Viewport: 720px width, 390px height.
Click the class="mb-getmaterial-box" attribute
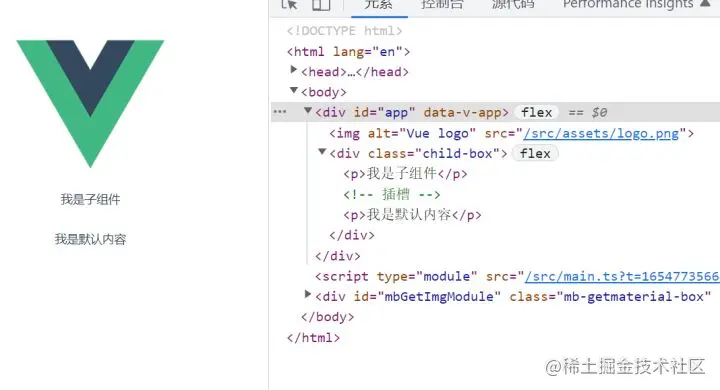click(x=610, y=296)
